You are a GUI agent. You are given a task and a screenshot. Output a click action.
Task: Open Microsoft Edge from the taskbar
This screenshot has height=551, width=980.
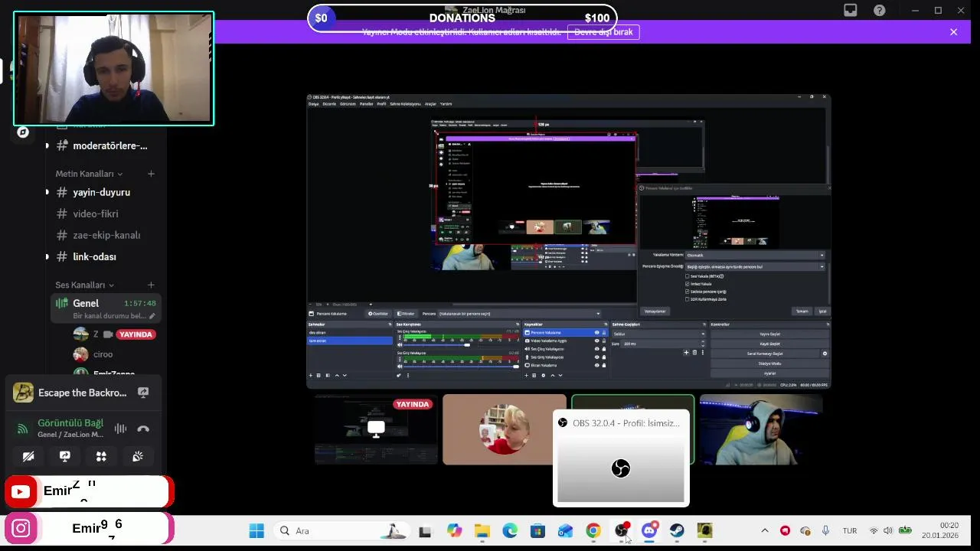click(510, 530)
